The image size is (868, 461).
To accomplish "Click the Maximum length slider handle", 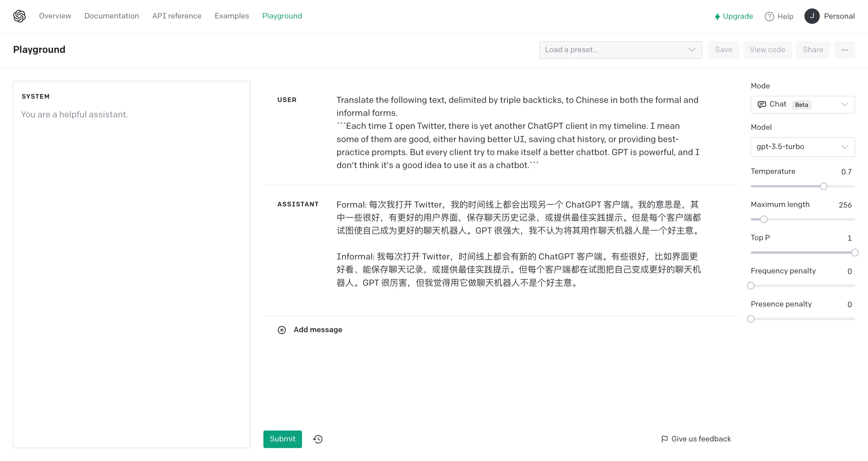I will [x=763, y=220].
